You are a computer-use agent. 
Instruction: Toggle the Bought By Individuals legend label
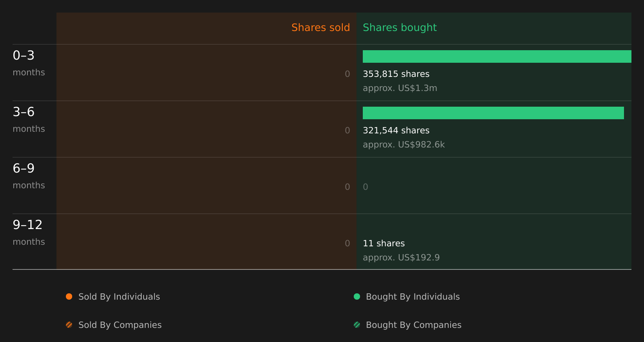tap(413, 297)
